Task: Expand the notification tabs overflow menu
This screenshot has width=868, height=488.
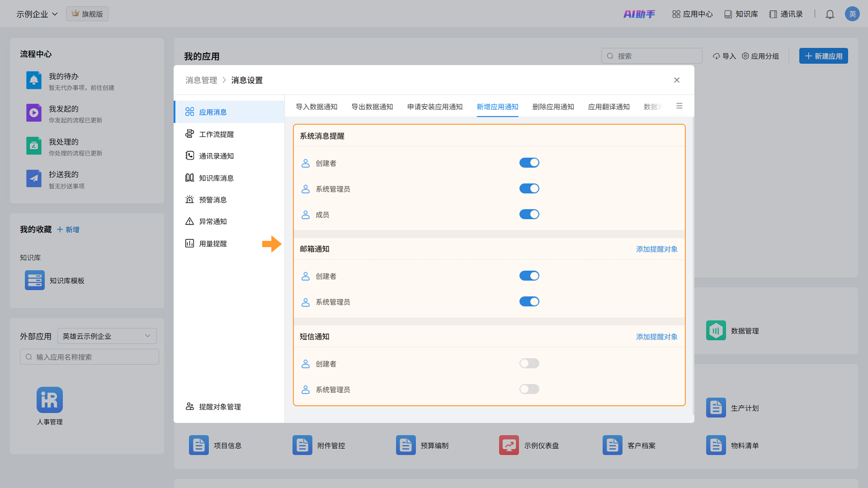Action: tap(679, 106)
